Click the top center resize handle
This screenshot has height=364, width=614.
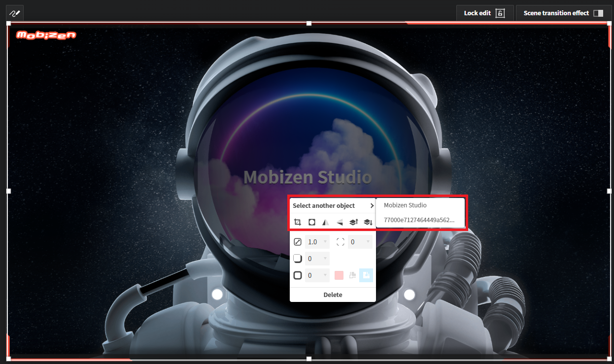pos(309,23)
